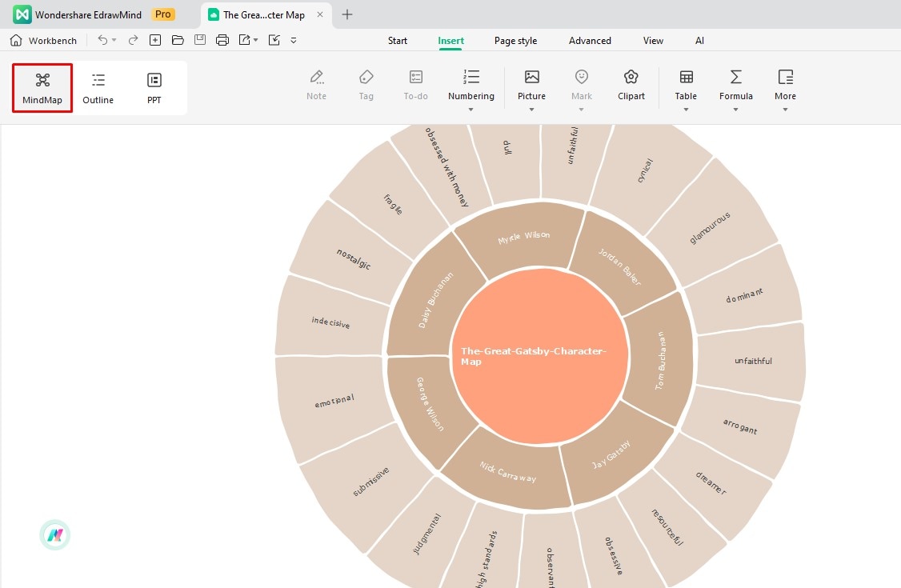This screenshot has width=901, height=588.
Task: Save the document
Action: coord(200,40)
